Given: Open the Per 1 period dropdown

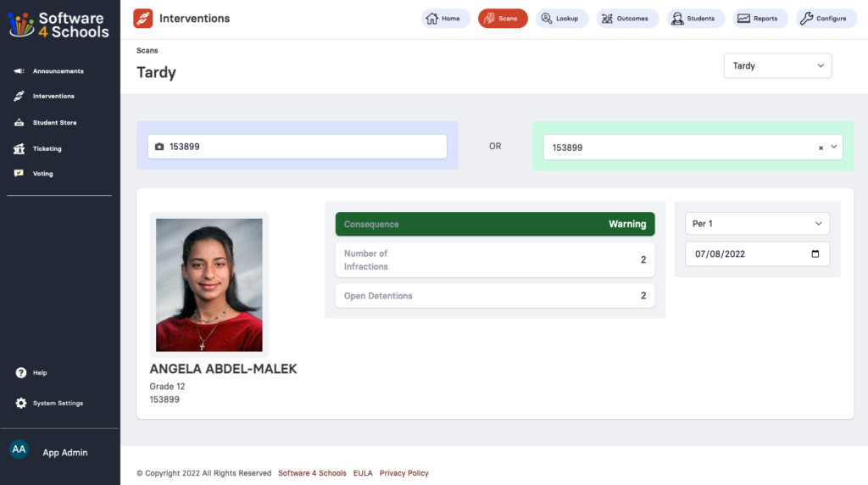Looking at the screenshot, I should (757, 224).
